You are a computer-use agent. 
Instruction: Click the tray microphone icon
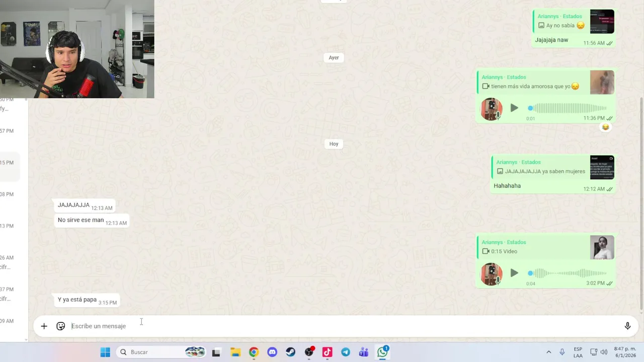click(562, 352)
